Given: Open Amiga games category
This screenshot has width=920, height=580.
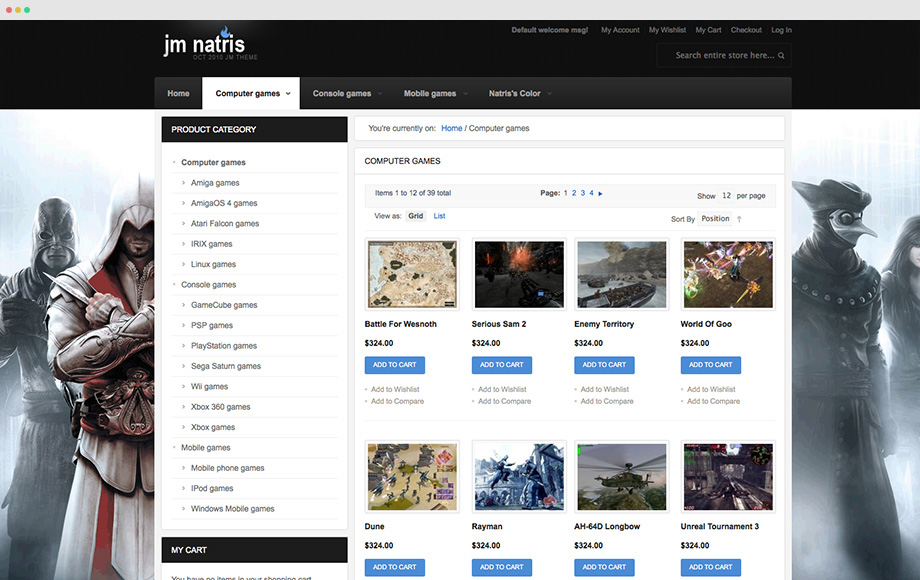Looking at the screenshot, I should [215, 183].
